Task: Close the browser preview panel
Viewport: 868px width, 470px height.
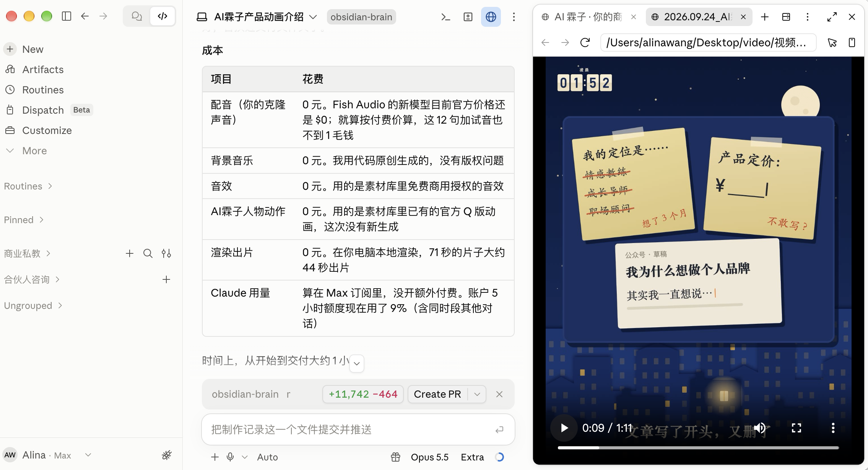Action: click(852, 17)
